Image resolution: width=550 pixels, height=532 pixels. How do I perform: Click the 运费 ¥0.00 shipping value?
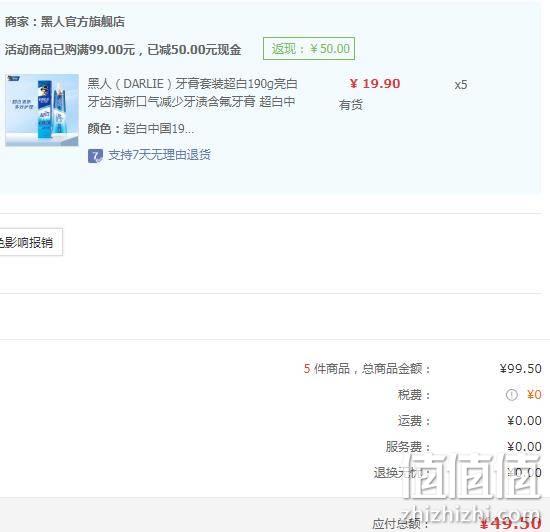(x=524, y=420)
